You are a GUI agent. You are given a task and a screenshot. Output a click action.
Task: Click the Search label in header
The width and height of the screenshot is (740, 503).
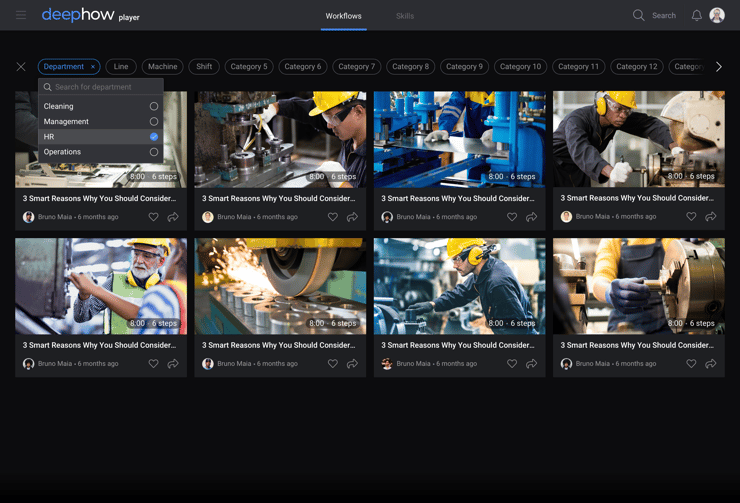pos(664,16)
